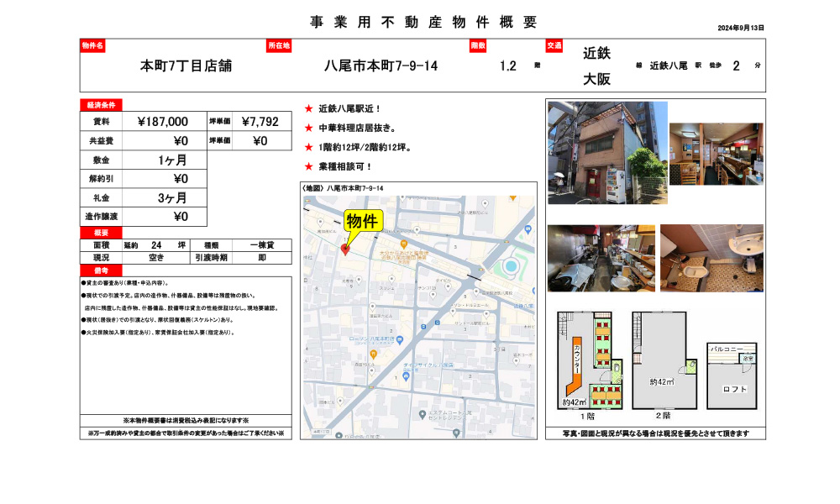Screen dimensions: 840x504
Task: Click the yellow 物件 label on the map
Action: point(364,219)
